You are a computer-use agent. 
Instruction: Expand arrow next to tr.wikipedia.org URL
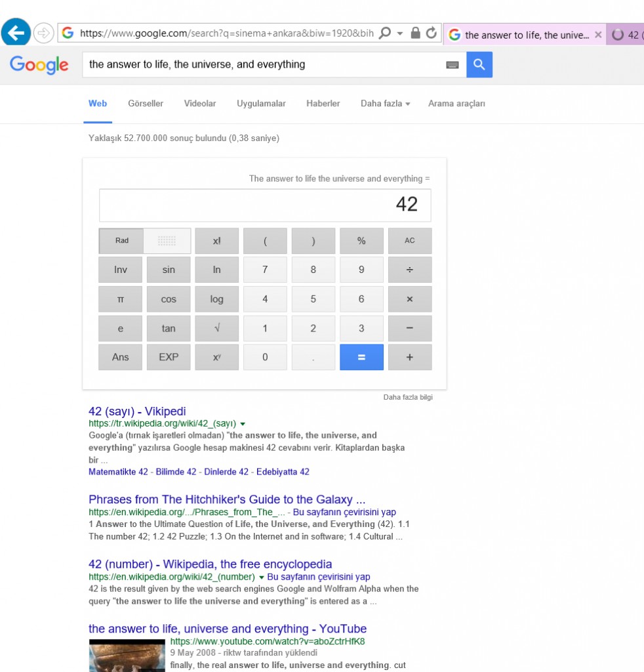tap(243, 424)
